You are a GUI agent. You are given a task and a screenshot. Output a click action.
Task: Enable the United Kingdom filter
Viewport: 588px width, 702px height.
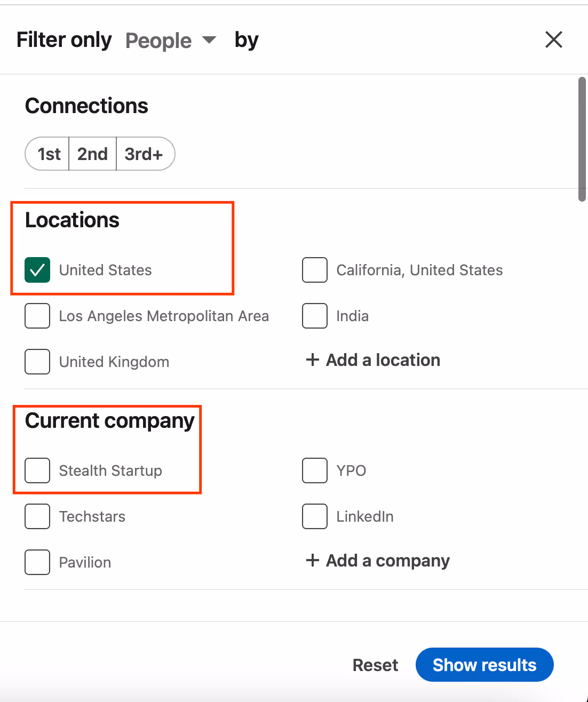click(37, 362)
